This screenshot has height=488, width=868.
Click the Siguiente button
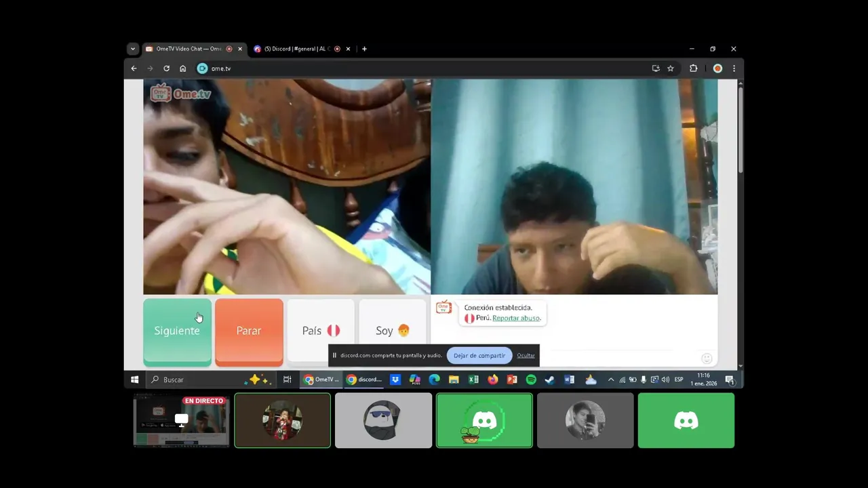tap(177, 331)
